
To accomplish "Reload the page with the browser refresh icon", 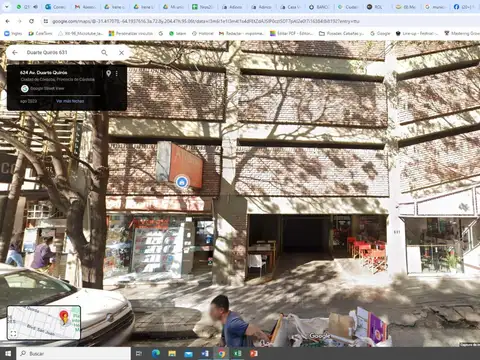I will 31,21.
